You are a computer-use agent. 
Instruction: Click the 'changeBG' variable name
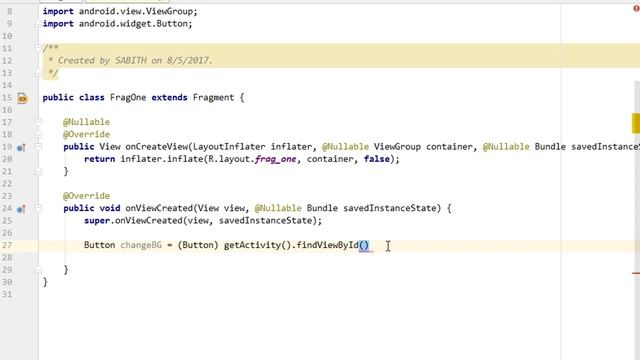click(x=141, y=245)
